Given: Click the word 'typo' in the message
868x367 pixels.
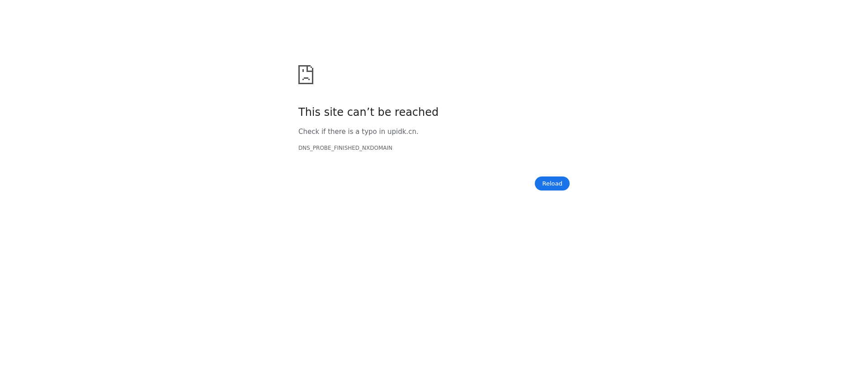Looking at the screenshot, I should 369,132.
